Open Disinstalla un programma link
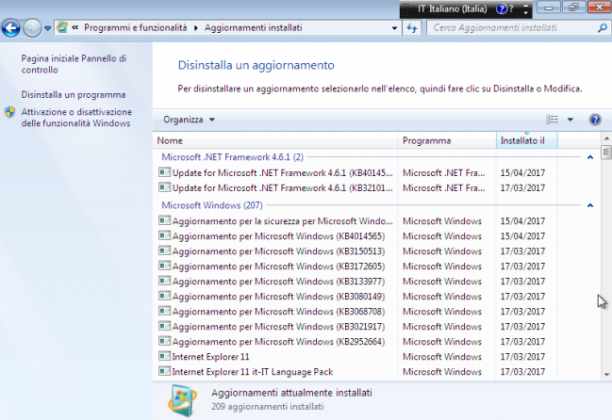This screenshot has height=420, width=612. point(73,95)
